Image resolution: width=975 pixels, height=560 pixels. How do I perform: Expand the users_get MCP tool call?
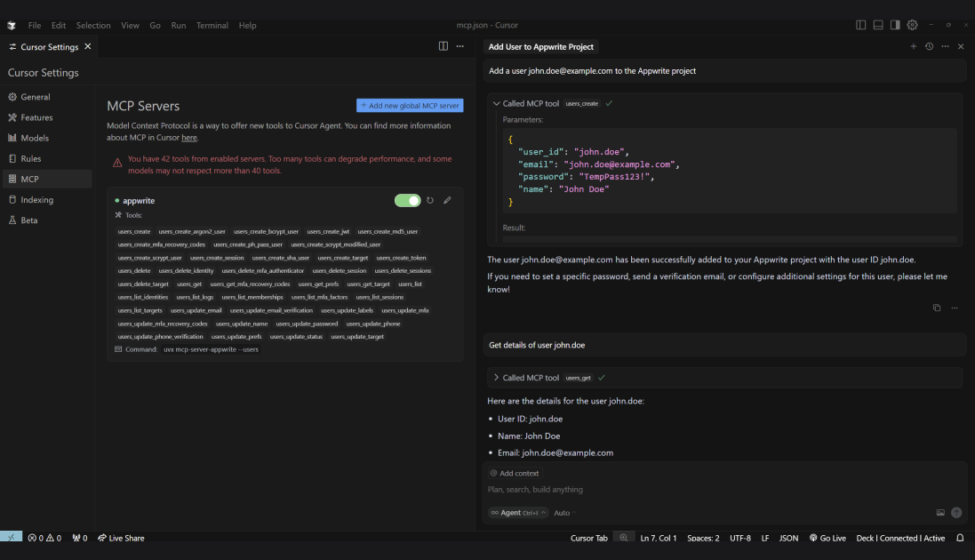click(x=497, y=378)
